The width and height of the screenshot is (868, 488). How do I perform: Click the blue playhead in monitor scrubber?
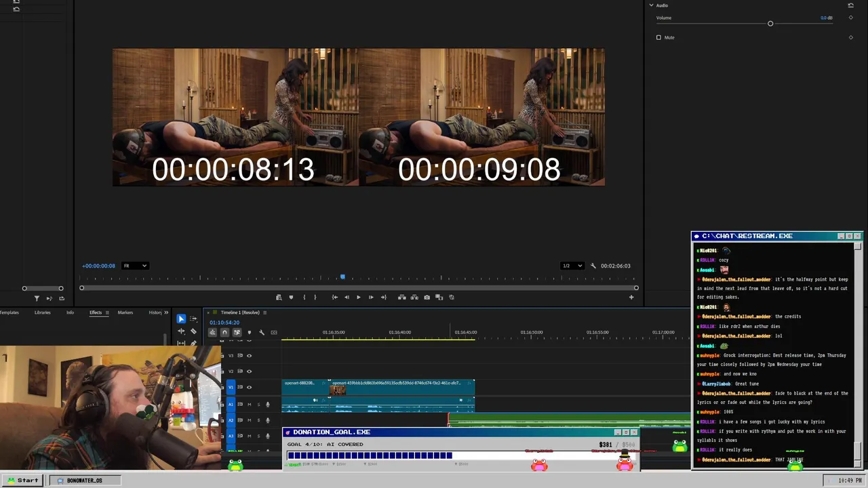click(342, 277)
